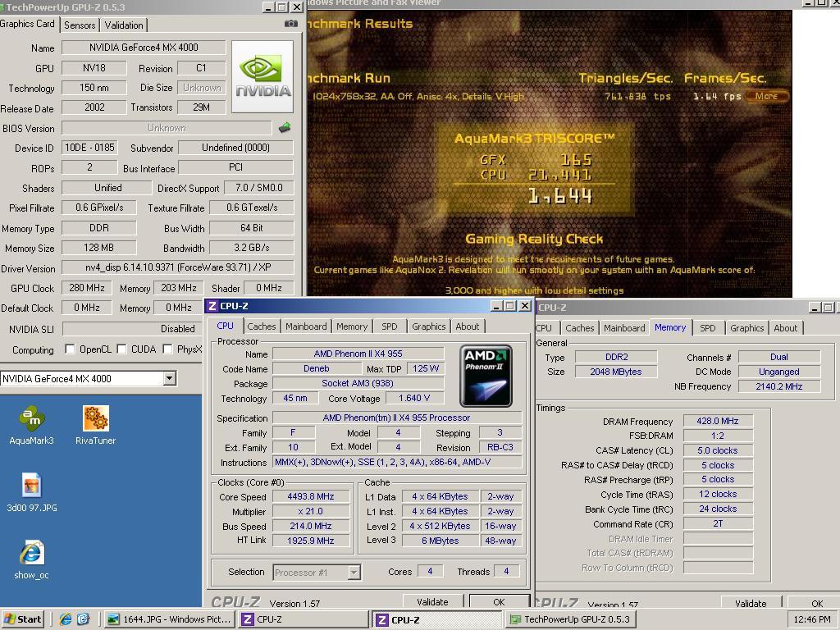This screenshot has width=840, height=630.
Task: Click OK in front CPU-Z window
Action: tap(499, 601)
